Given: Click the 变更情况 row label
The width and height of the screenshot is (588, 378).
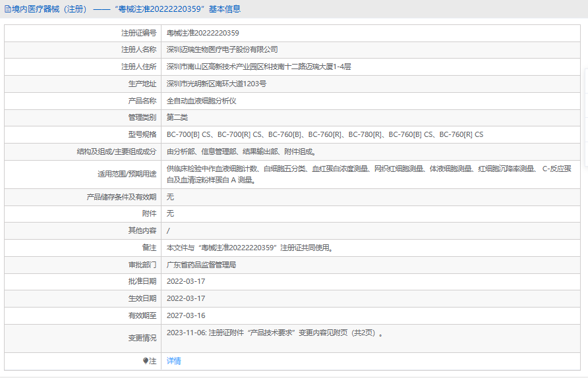Looking at the screenshot, I should pyautogui.click(x=142, y=338).
